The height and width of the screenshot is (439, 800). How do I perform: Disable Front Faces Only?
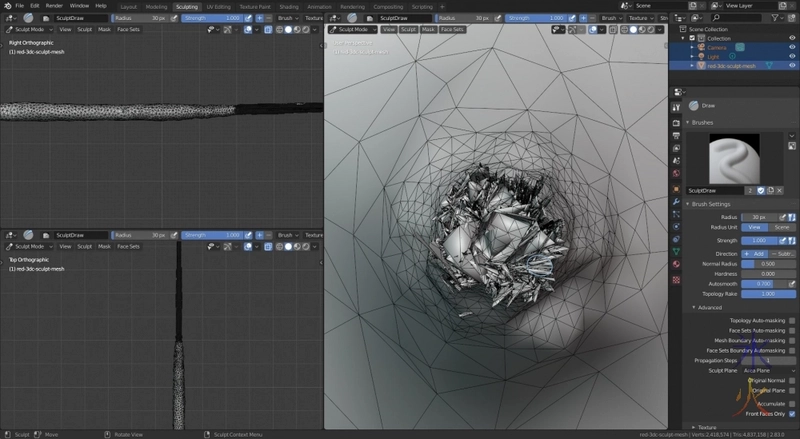click(792, 414)
